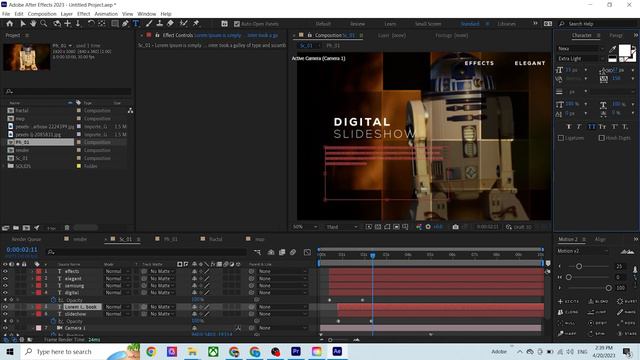This screenshot has height=360, width=640.
Task: Open Mode dropdown for effects layer
Action: (117, 271)
